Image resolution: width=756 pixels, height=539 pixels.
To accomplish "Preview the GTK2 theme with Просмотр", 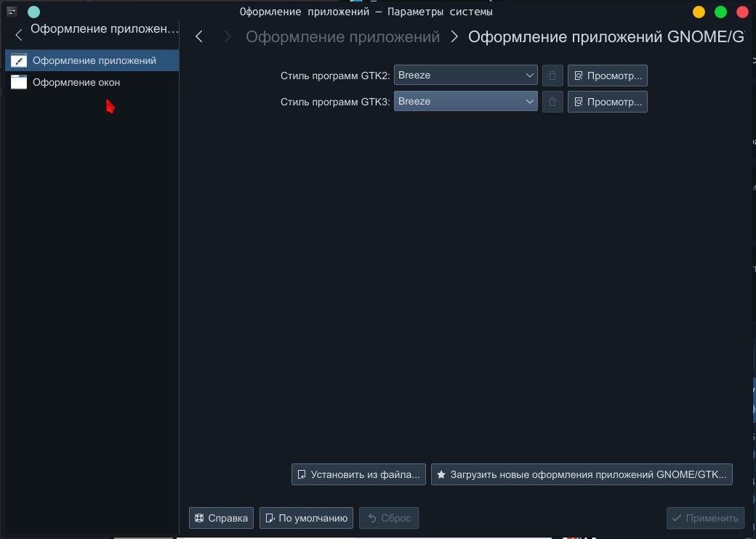I will (x=608, y=76).
